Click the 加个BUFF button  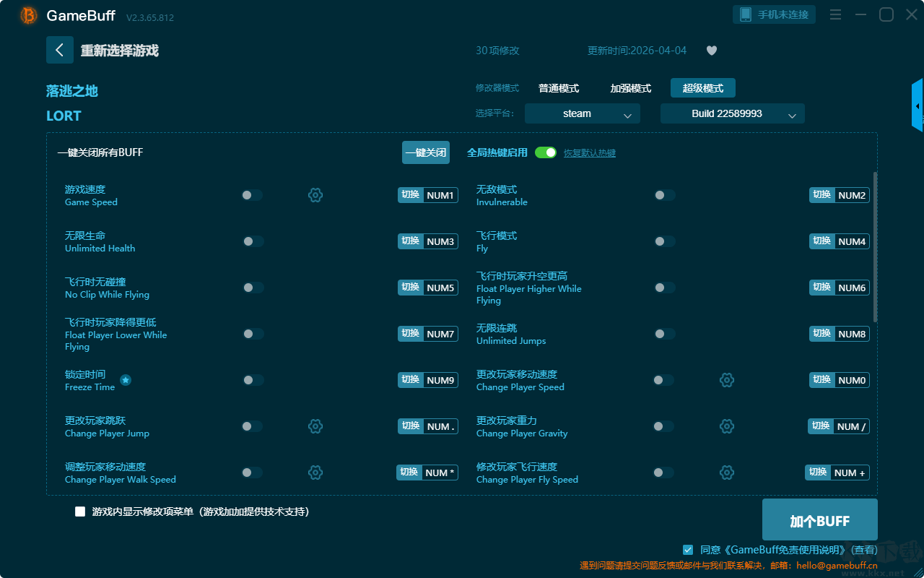820,520
